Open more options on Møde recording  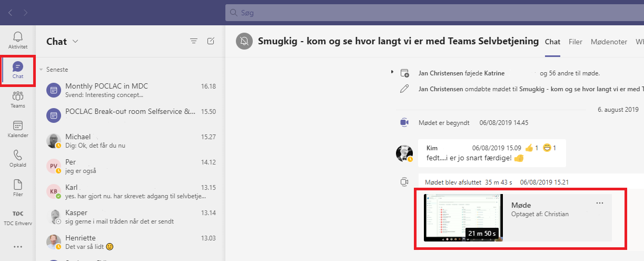coord(600,203)
